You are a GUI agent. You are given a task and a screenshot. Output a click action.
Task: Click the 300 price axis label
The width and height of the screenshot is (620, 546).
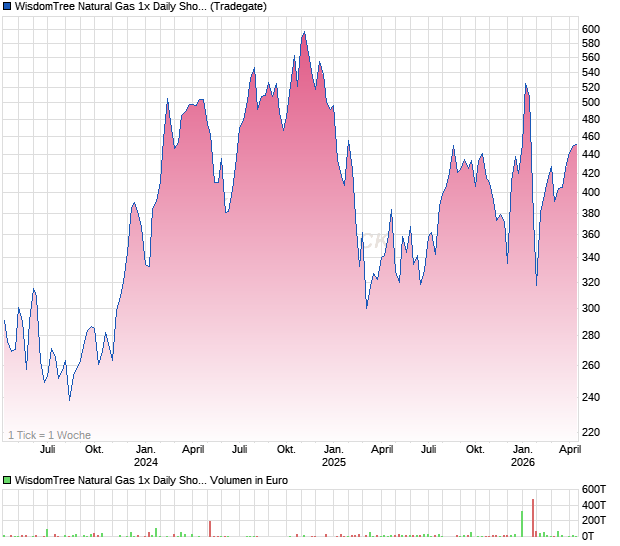(591, 308)
